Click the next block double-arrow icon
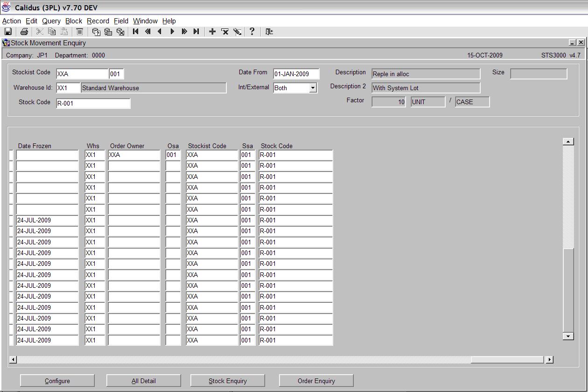 pos(184,32)
